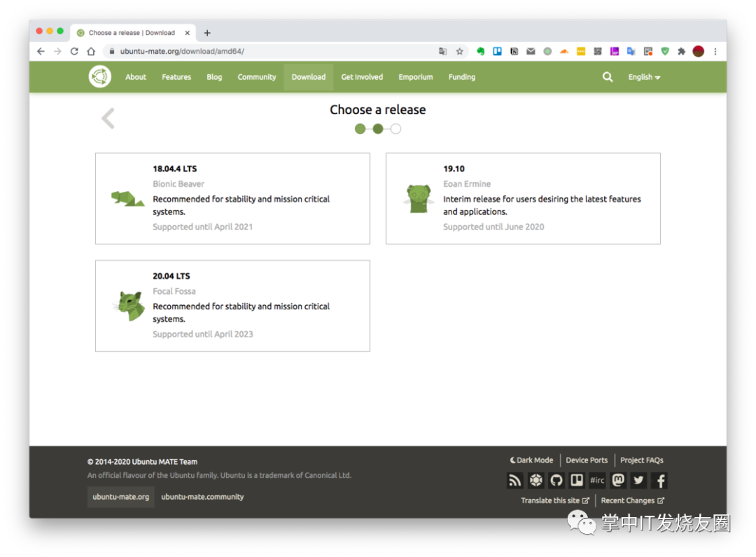
Task: Open the Get Involved menu item
Action: [362, 77]
